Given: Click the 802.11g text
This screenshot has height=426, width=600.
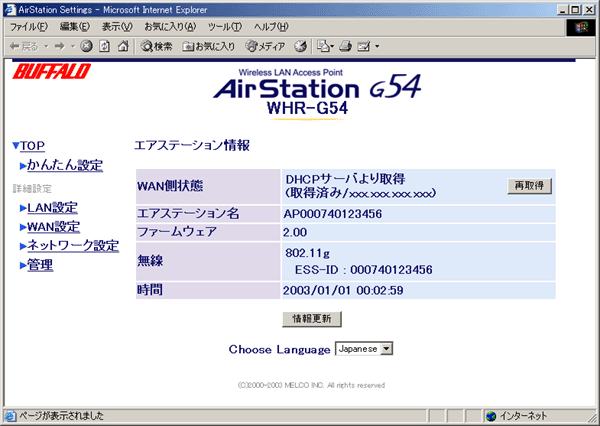Looking at the screenshot, I should tap(307, 253).
